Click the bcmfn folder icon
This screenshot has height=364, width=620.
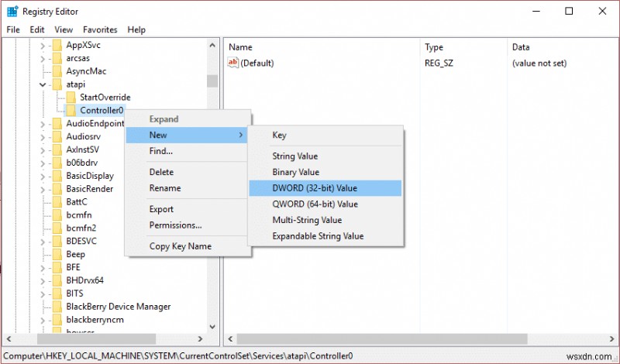click(57, 215)
